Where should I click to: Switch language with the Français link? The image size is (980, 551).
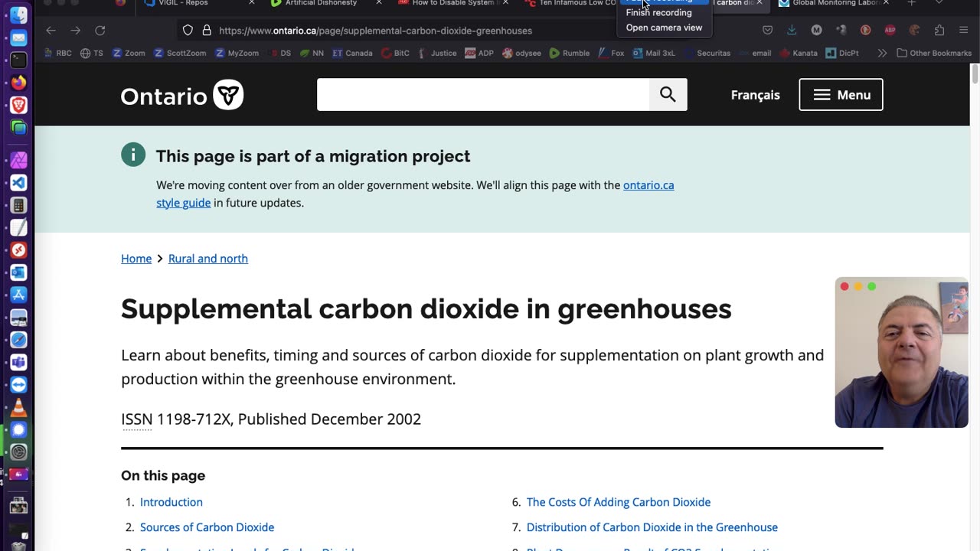(755, 95)
